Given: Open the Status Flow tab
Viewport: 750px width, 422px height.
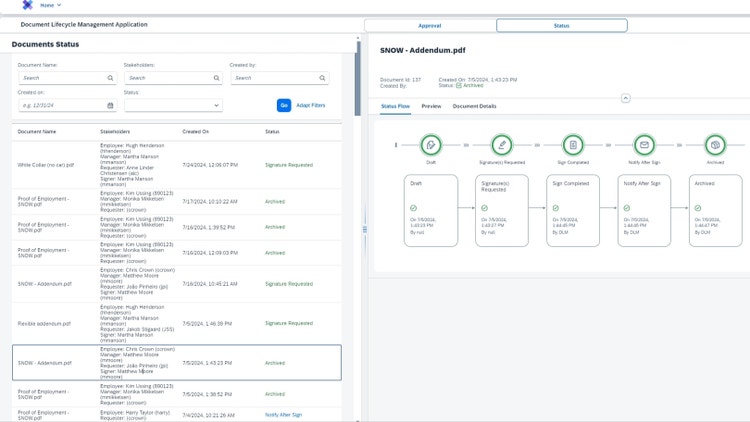Looking at the screenshot, I should point(395,106).
